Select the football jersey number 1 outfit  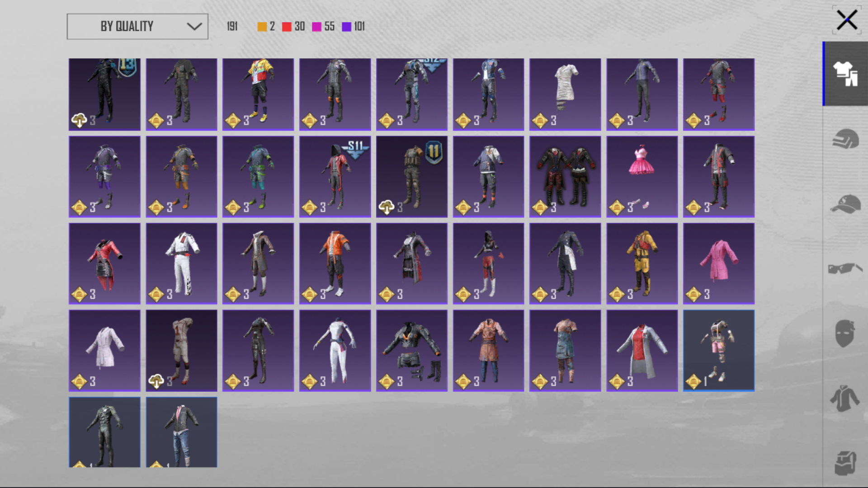pos(181,351)
